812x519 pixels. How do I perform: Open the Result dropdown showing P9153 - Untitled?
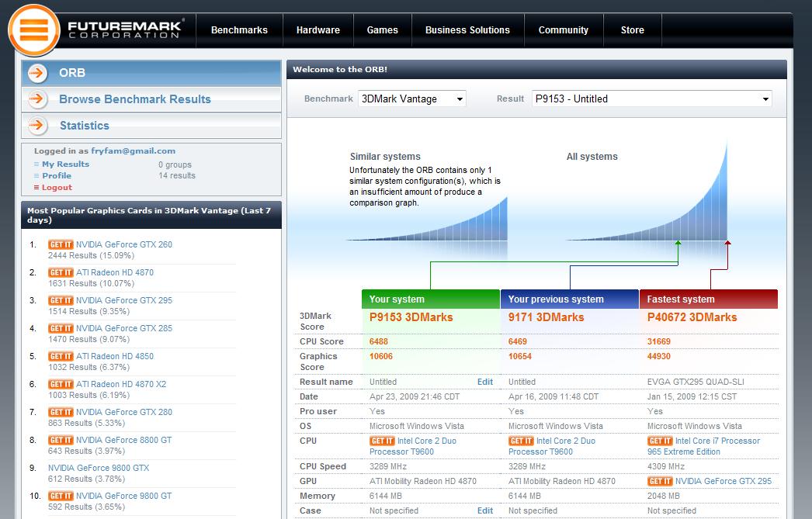(x=652, y=99)
